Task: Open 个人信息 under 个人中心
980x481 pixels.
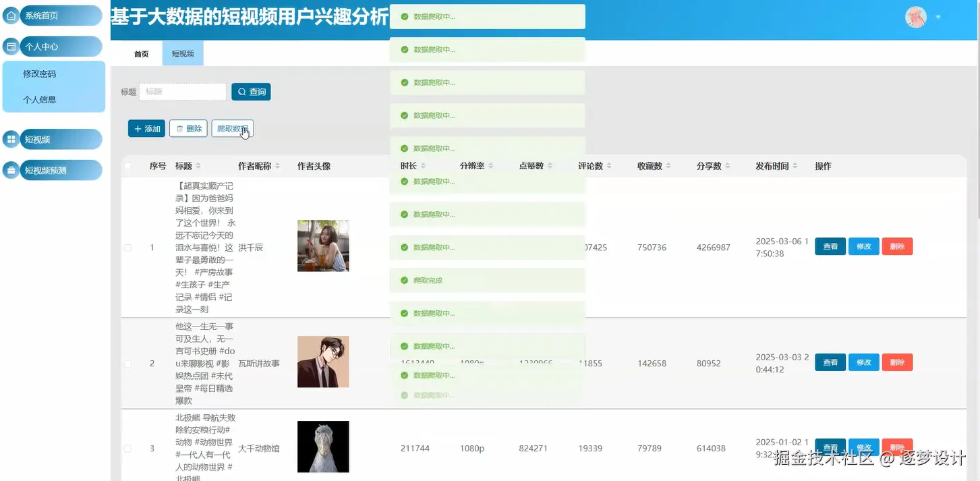Action: tap(40, 100)
